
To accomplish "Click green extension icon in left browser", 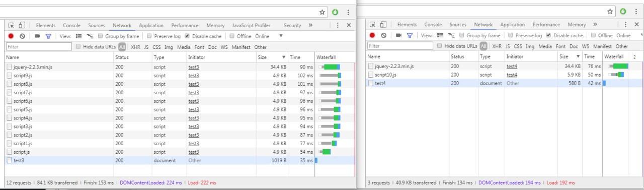I will point(335,12).
